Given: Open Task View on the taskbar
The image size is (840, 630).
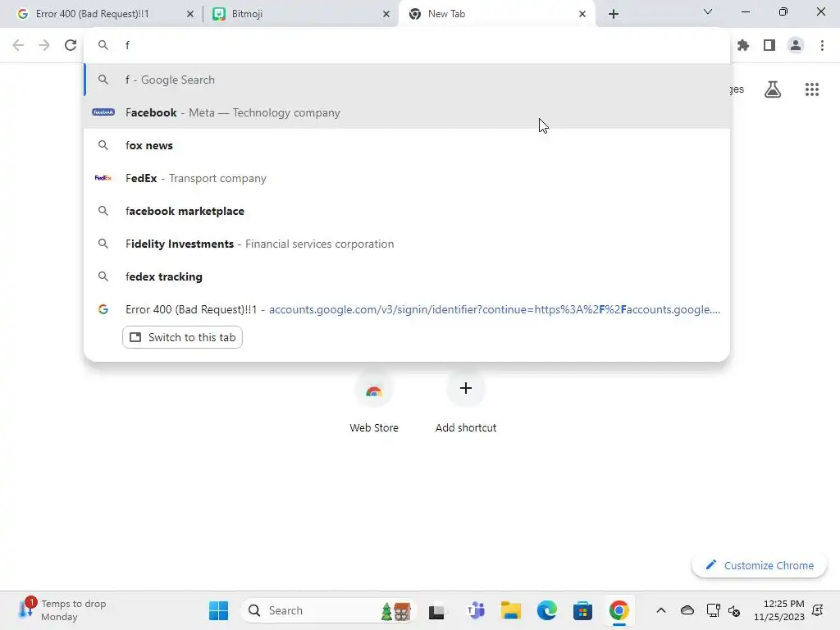Looking at the screenshot, I should click(x=436, y=610).
